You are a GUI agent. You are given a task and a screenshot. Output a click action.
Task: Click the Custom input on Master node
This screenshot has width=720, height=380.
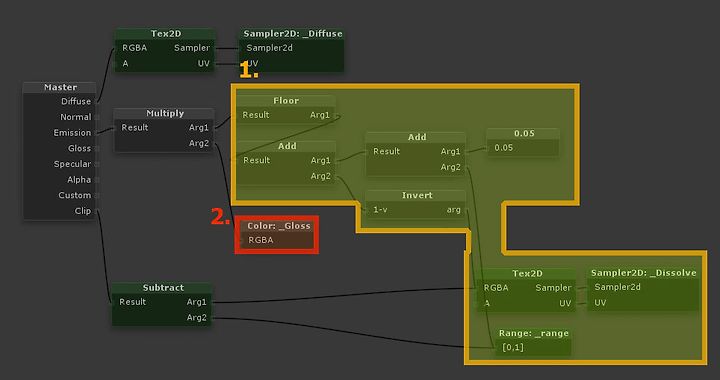click(74, 195)
